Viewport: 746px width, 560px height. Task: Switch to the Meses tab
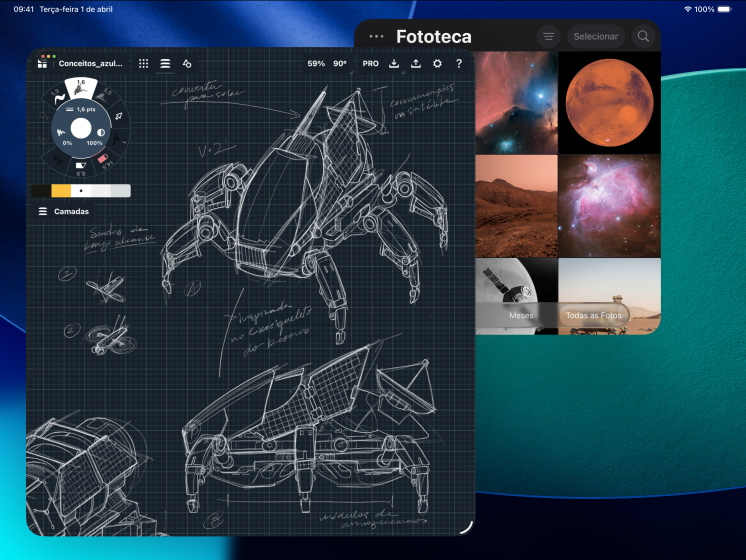(x=521, y=315)
